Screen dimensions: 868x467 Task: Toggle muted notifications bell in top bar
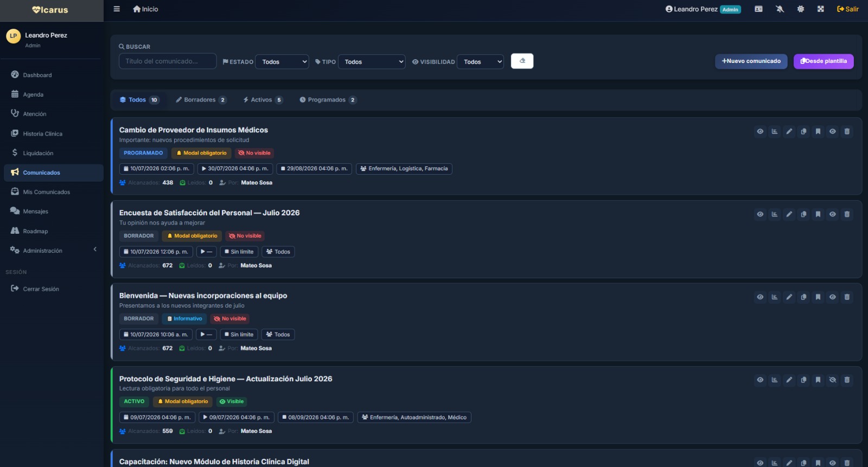pos(780,9)
